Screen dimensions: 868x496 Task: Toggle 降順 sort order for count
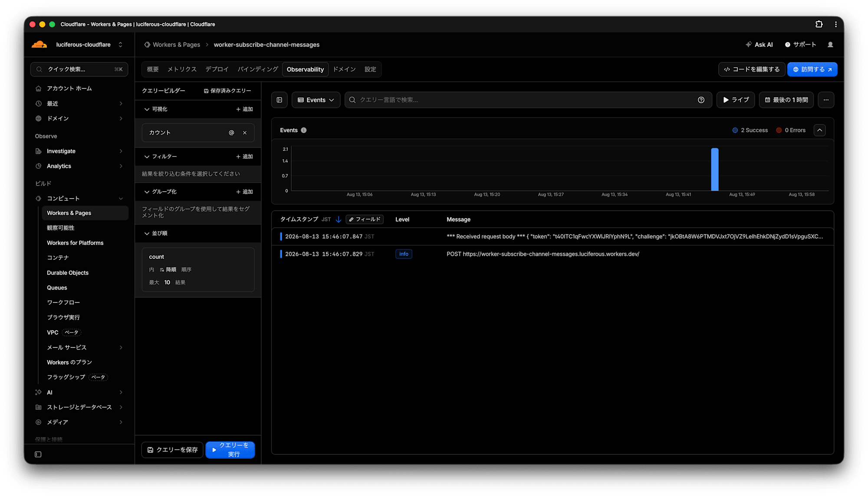(x=168, y=270)
